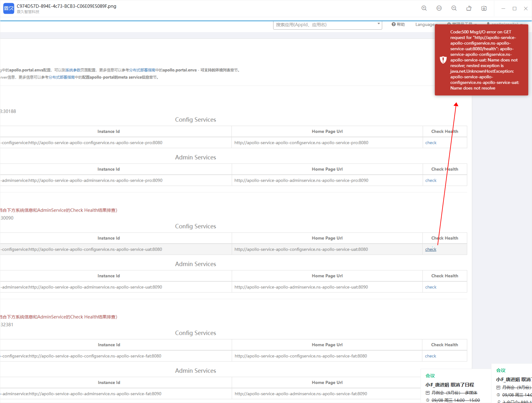Zoom in on the image with the magnifier icon
The height and width of the screenshot is (403, 532).
[424, 8]
